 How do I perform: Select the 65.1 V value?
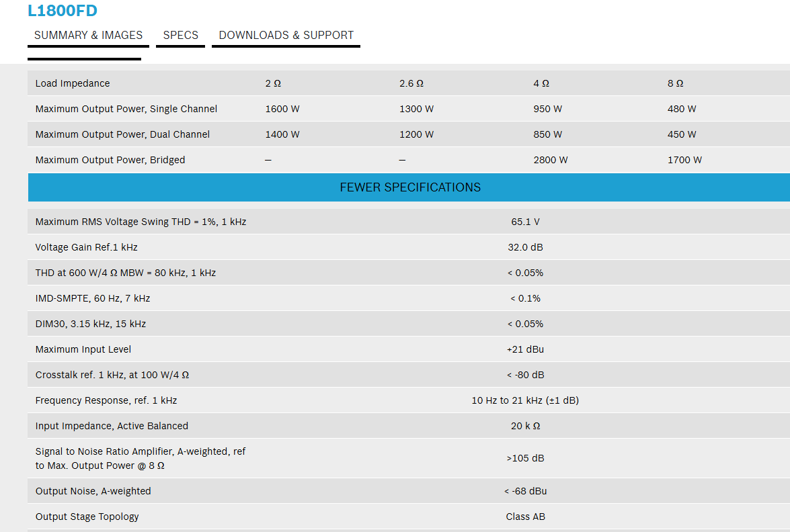pos(525,222)
